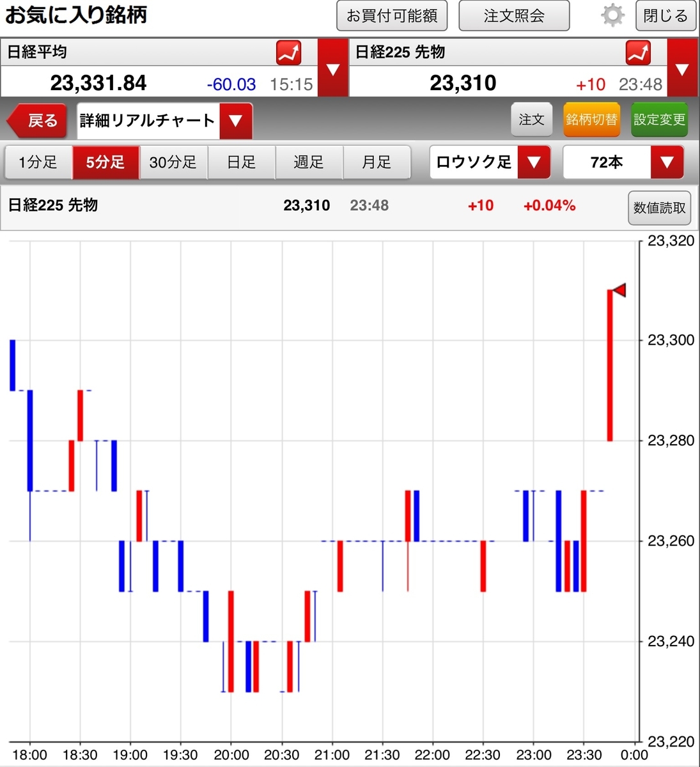700x767 pixels.
Task: Click the +0.04% change text
Action: [x=549, y=205]
